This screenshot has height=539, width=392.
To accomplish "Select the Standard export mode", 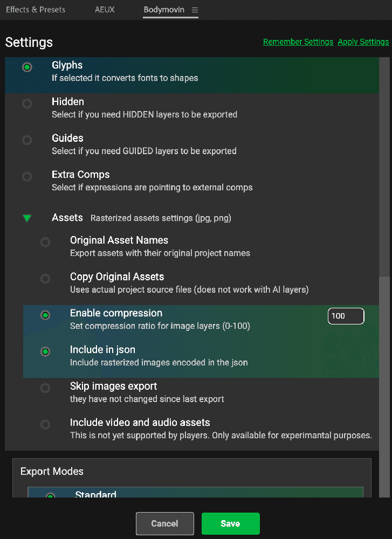I will 50,495.
